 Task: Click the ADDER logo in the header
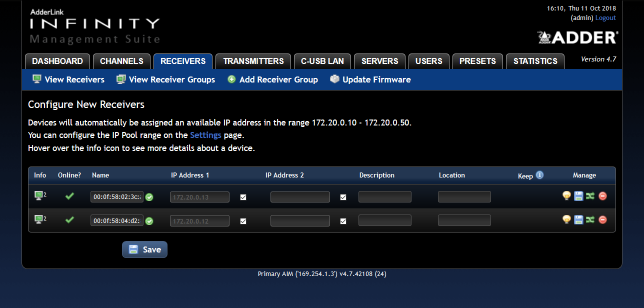[x=577, y=37]
